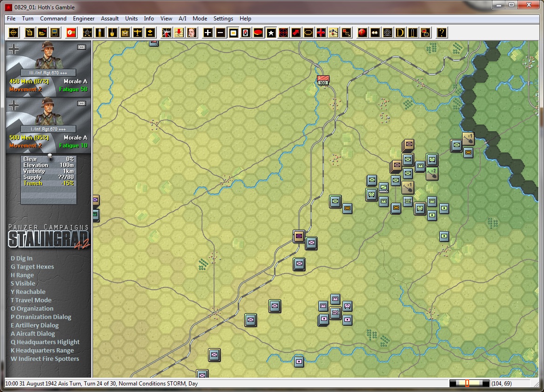Screen dimensions: 544x392
Task: Toggle the yellow letter D button
Action: click(x=400, y=33)
